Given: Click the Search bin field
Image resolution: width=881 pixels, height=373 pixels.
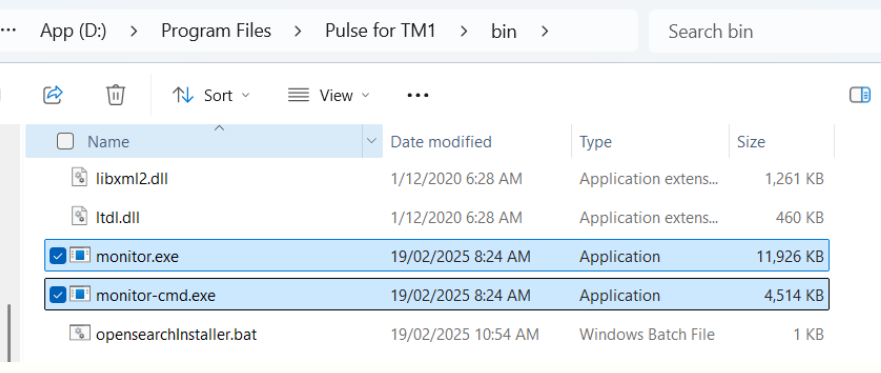Looking at the screenshot, I should pyautogui.click(x=765, y=31).
